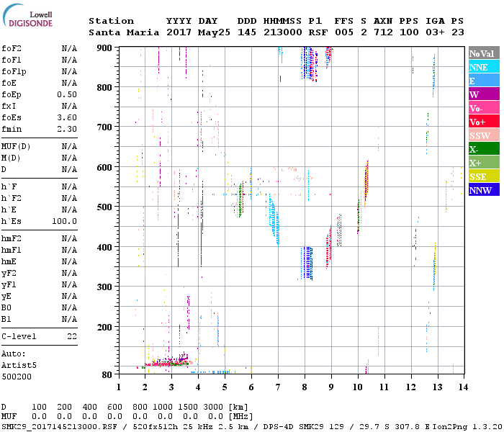Click the IGA value 03+
Image resolution: width=504 pixels, height=432 pixels.
[x=435, y=32]
